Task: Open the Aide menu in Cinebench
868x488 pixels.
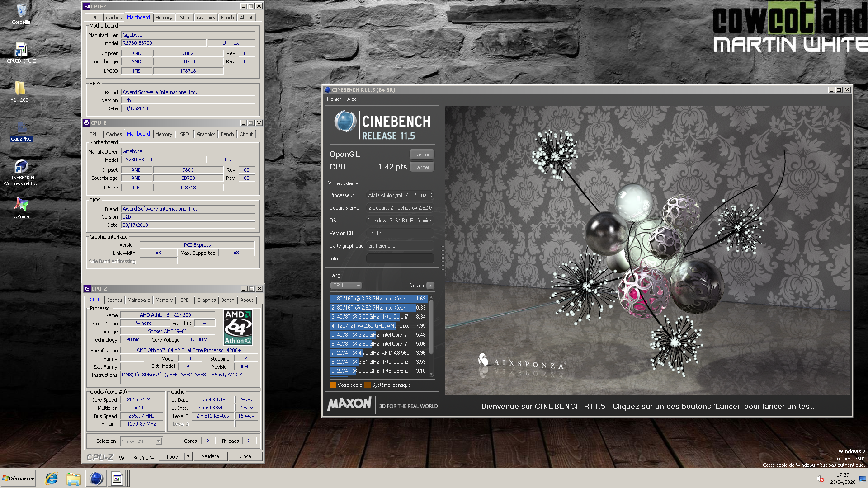Action: pyautogui.click(x=352, y=99)
